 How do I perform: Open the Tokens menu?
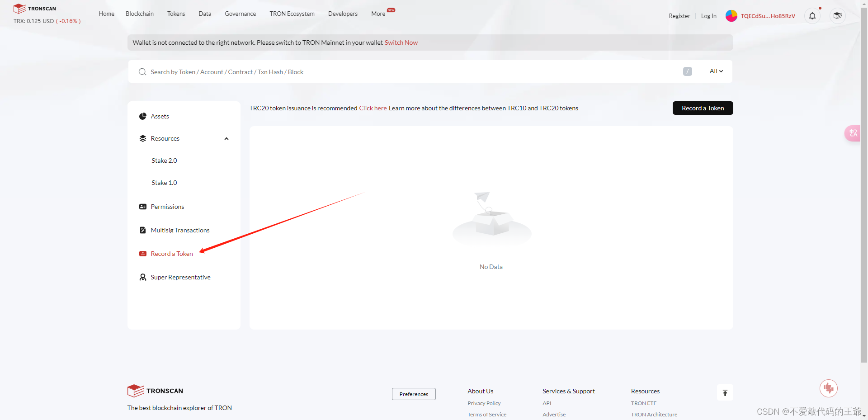pyautogui.click(x=176, y=14)
